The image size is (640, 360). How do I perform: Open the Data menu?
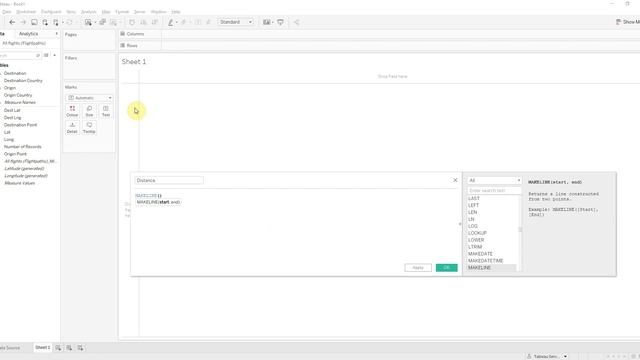[7, 12]
